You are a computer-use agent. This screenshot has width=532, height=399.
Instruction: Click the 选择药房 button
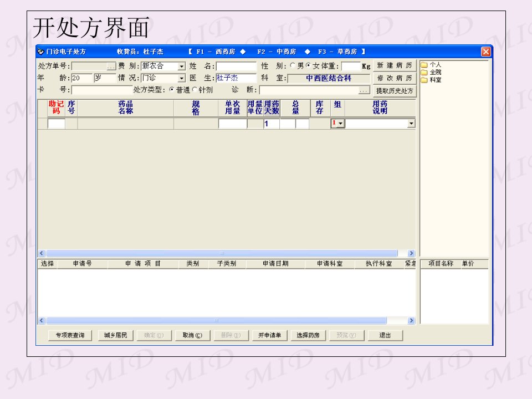pyautogui.click(x=308, y=335)
